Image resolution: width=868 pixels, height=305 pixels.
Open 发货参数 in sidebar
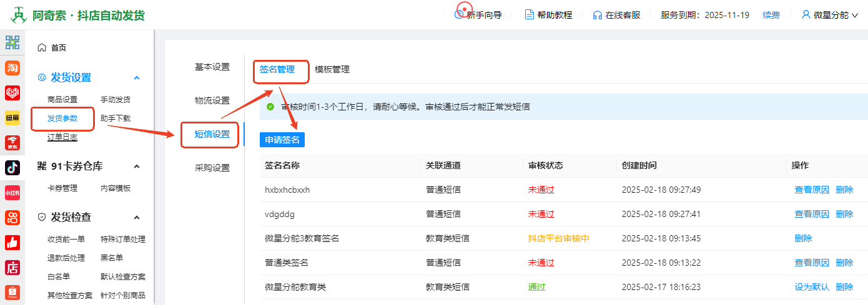pyautogui.click(x=62, y=118)
